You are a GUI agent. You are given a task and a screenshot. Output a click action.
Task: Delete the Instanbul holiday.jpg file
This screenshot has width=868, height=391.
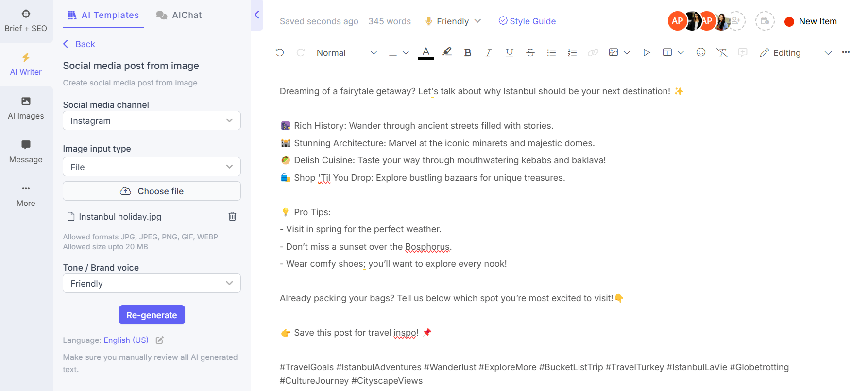coord(232,216)
